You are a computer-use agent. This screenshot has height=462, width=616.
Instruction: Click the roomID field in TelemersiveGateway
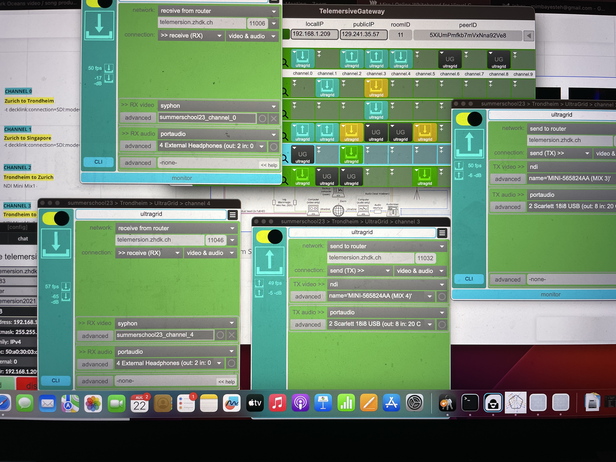(x=401, y=34)
